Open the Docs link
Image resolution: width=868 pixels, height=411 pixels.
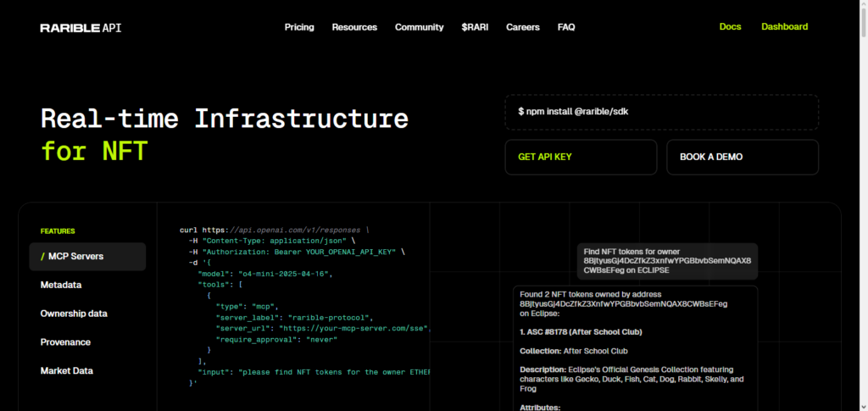pyautogui.click(x=730, y=26)
